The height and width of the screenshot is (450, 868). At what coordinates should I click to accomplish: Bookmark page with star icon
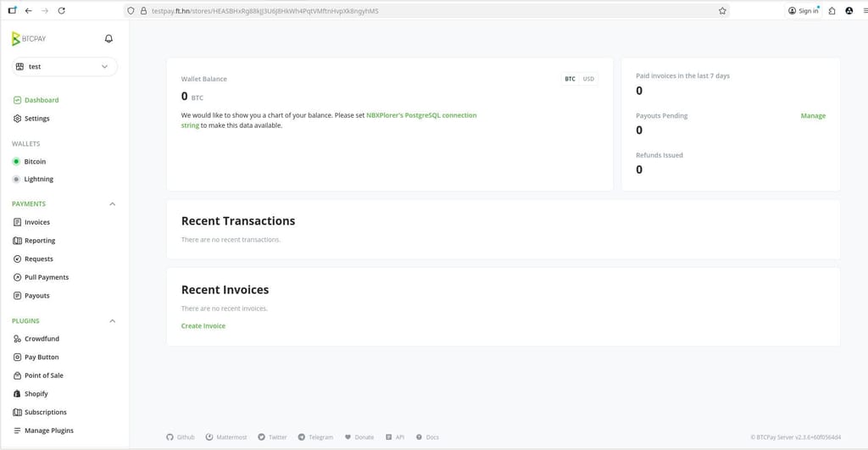(722, 11)
